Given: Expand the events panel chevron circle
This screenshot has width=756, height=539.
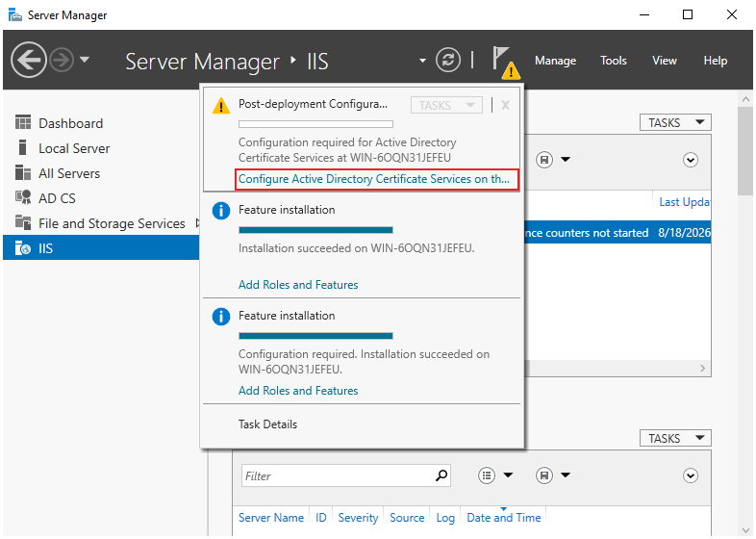Looking at the screenshot, I should [x=691, y=475].
